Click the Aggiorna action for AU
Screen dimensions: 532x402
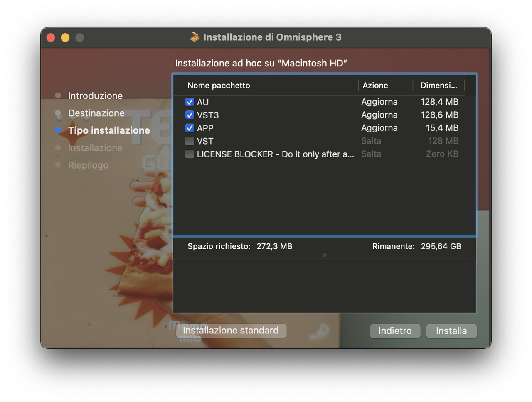[379, 102]
